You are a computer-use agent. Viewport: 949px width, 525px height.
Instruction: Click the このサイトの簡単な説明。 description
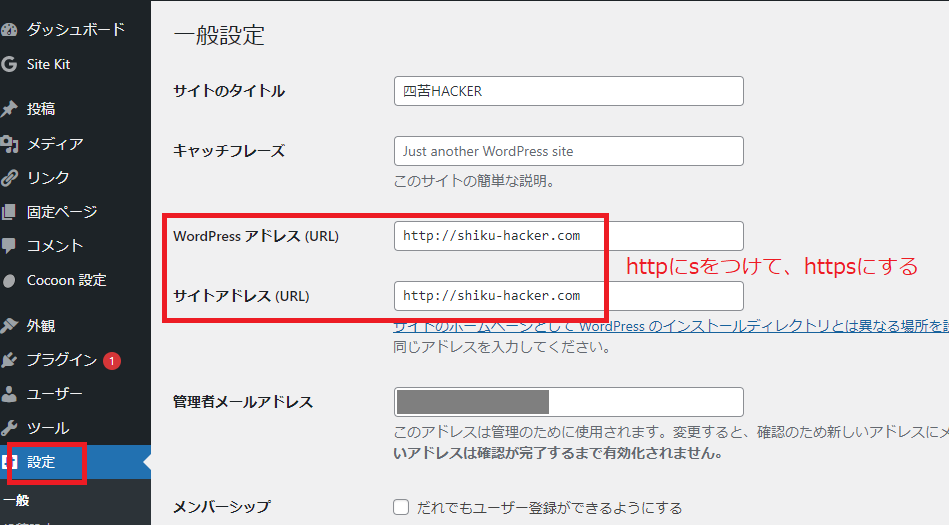(x=474, y=180)
